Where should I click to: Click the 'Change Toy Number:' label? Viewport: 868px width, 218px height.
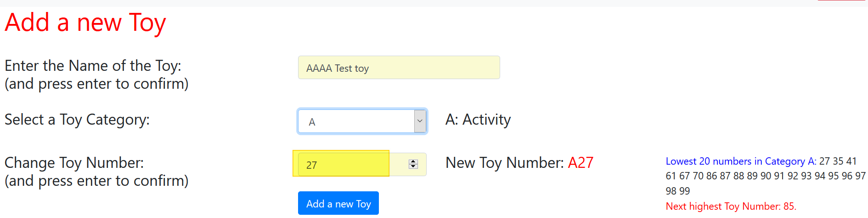pos(74,163)
